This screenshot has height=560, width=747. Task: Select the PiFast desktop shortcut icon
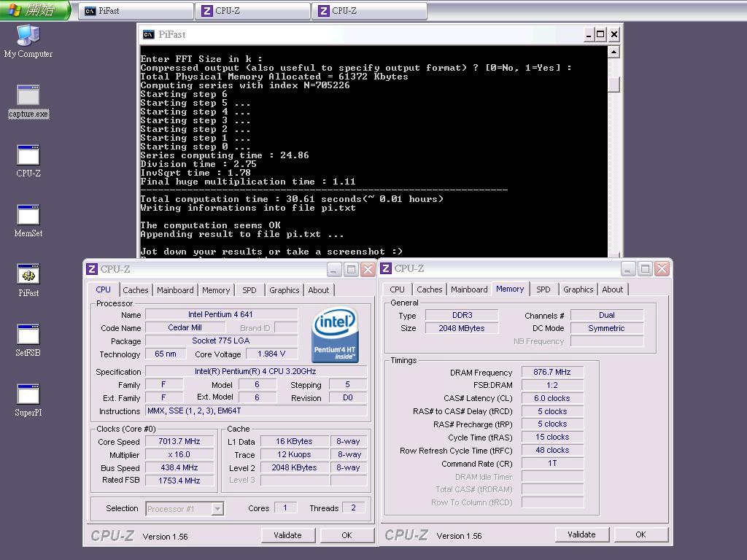click(x=28, y=281)
